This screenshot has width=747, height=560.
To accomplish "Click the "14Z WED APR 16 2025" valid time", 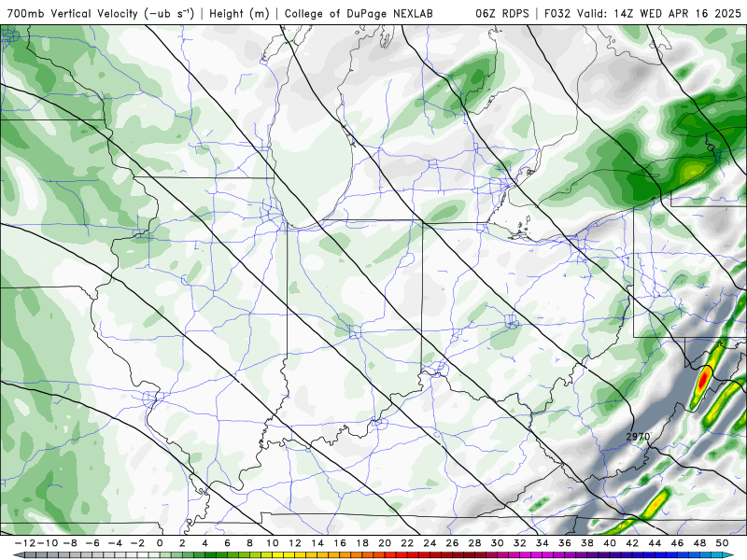I will click(678, 14).
